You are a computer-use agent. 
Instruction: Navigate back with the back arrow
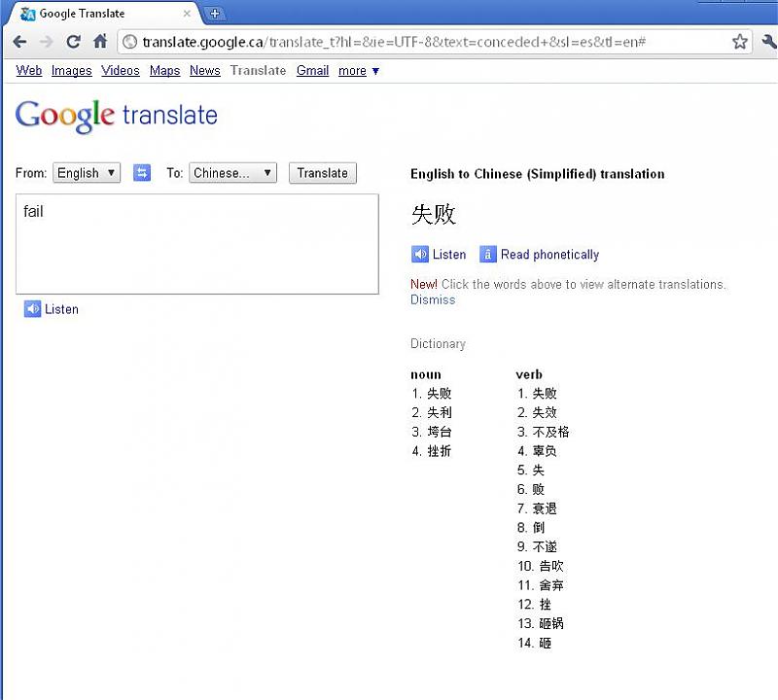coord(19,42)
